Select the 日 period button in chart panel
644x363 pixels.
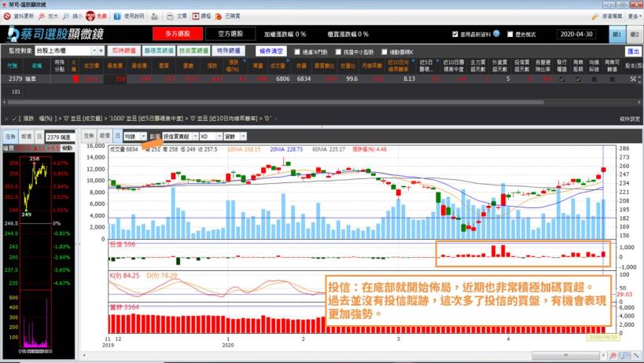coord(117,136)
